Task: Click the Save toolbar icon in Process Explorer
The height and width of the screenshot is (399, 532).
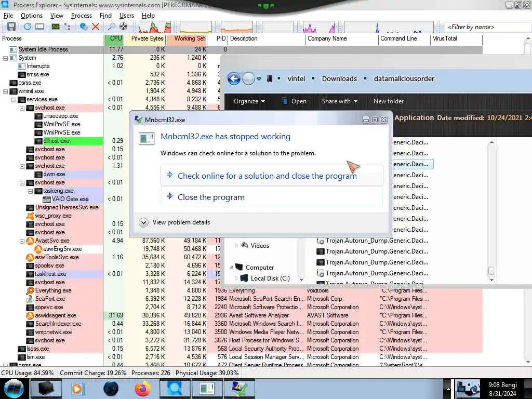Action: click(11, 26)
